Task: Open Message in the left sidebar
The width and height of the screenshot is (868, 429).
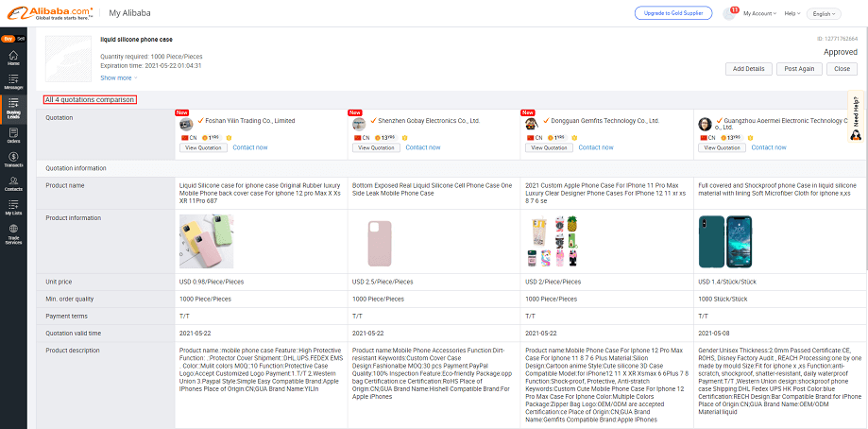Action: [13, 82]
